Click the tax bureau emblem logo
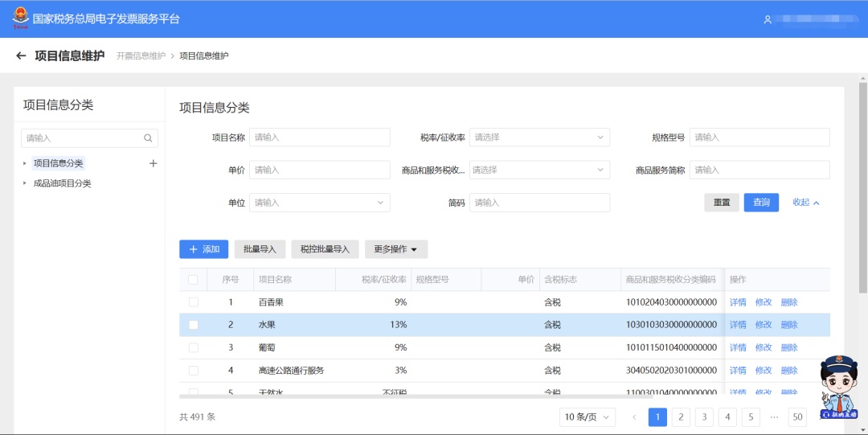 20,18
